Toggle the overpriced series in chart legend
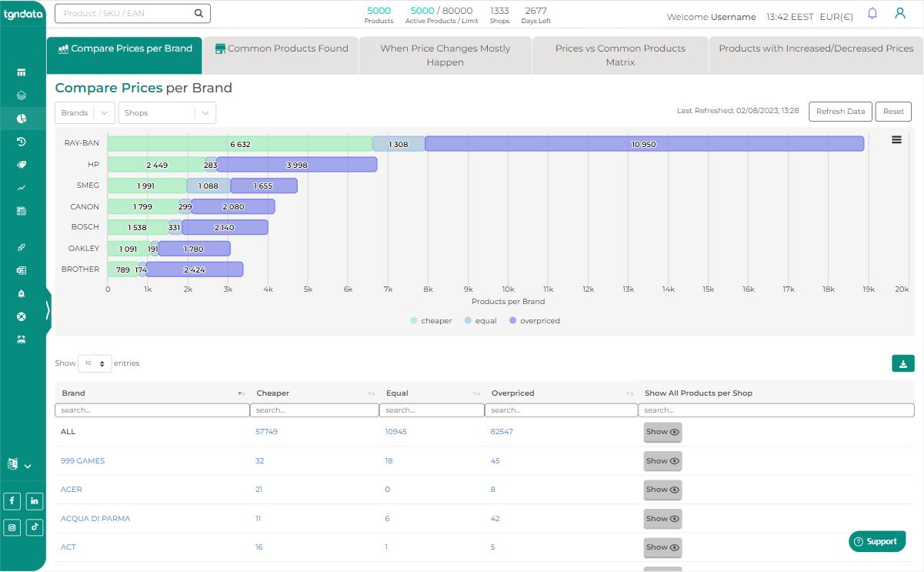This screenshot has height=572, width=924. click(x=535, y=321)
